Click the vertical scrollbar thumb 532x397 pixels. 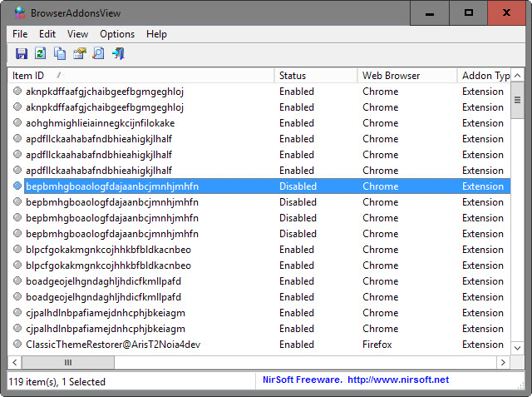(517, 100)
